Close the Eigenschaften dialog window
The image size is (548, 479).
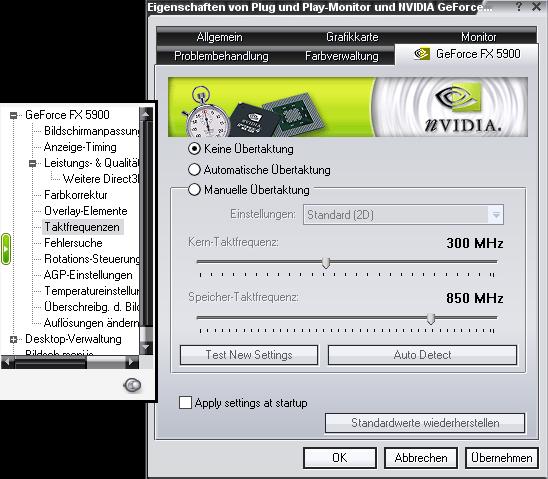tap(536, 7)
